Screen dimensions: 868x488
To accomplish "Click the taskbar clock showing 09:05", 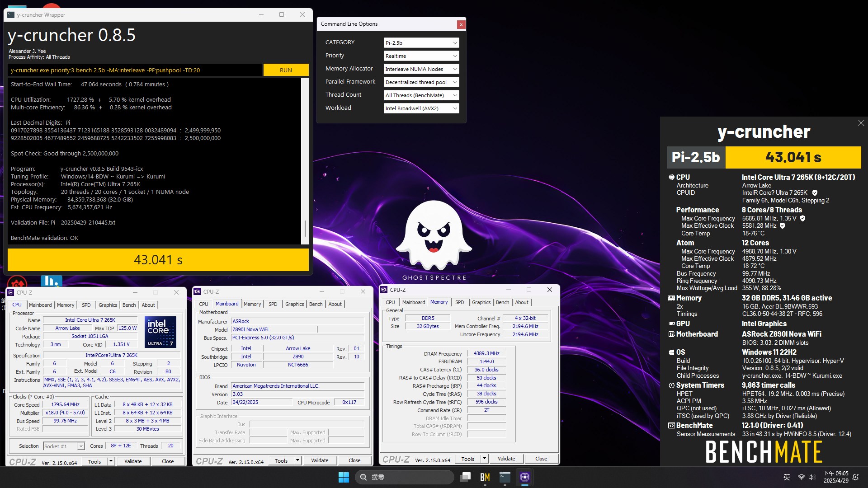I will [836, 477].
